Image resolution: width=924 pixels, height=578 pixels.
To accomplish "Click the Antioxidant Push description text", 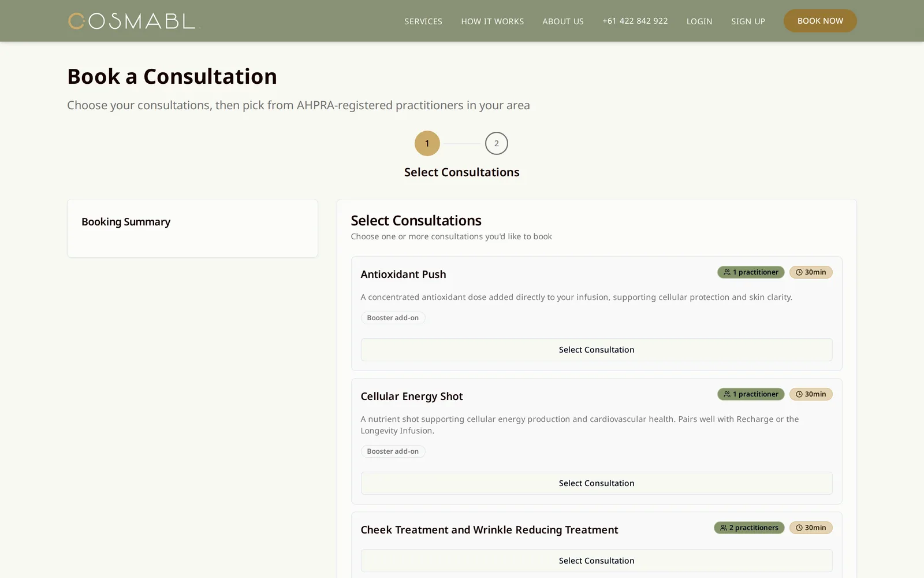I will click(x=576, y=297).
